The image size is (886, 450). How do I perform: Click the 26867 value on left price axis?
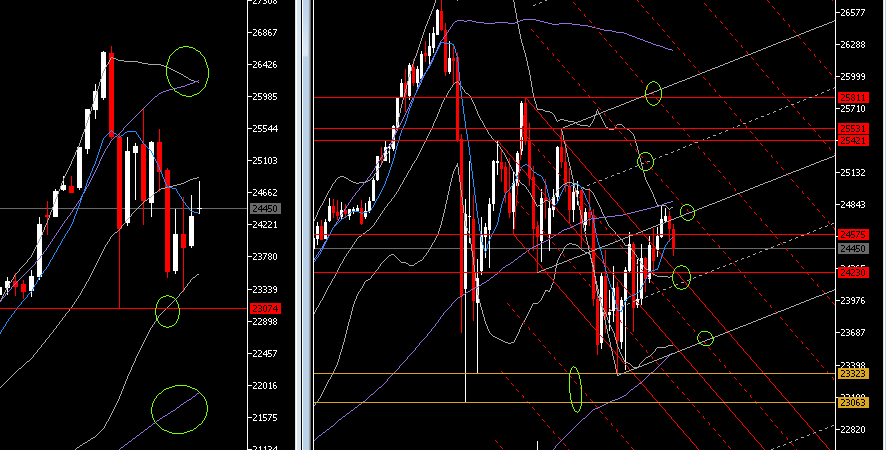tap(264, 33)
